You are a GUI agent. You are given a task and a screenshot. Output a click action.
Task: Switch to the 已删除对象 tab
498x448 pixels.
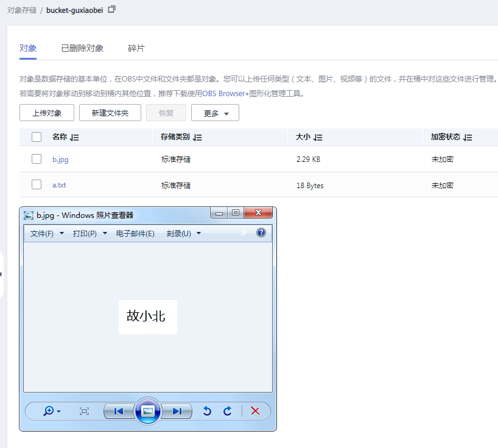click(82, 47)
